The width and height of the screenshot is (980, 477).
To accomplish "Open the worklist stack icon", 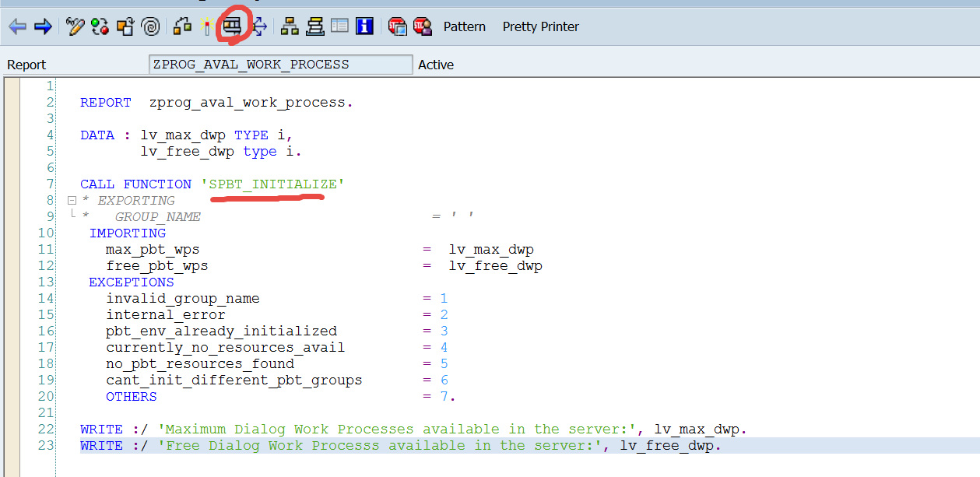I will [314, 26].
